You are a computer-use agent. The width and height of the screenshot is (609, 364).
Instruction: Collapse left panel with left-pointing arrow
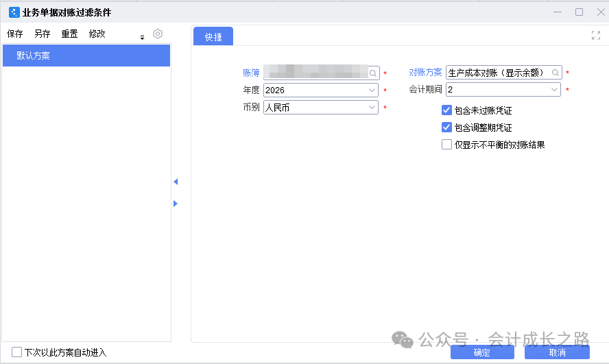pos(175,182)
